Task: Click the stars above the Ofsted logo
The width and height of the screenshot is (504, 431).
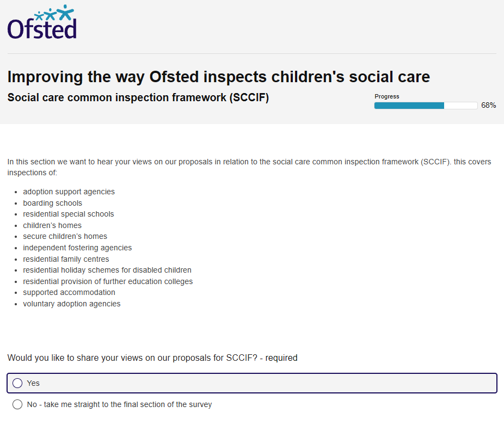Action: tap(54, 13)
